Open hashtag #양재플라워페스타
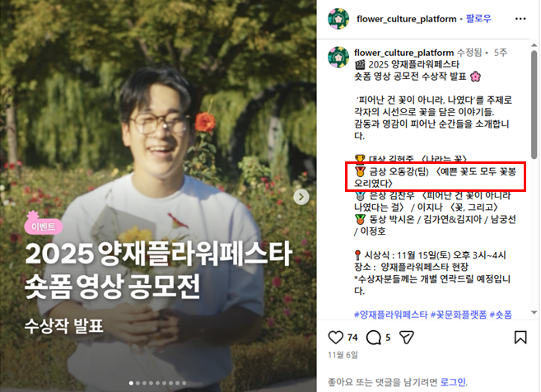Viewport: 541px width, 392px height. [x=391, y=315]
